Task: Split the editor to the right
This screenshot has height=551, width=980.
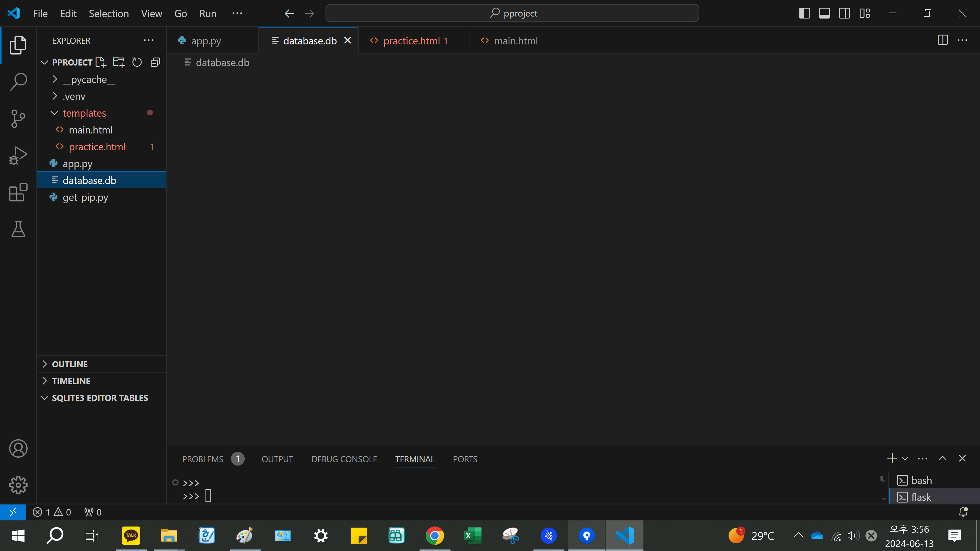Action: [943, 40]
